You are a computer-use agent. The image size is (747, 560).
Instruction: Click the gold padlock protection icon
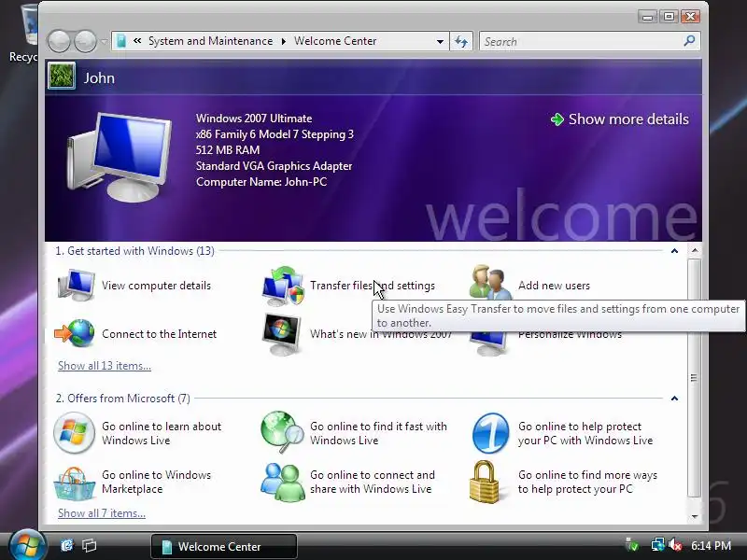pyautogui.click(x=484, y=482)
